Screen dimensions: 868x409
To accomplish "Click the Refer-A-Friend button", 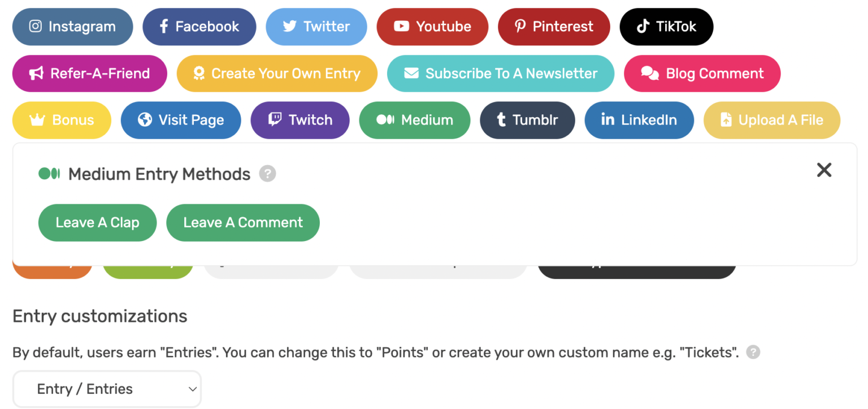I will [x=89, y=74].
